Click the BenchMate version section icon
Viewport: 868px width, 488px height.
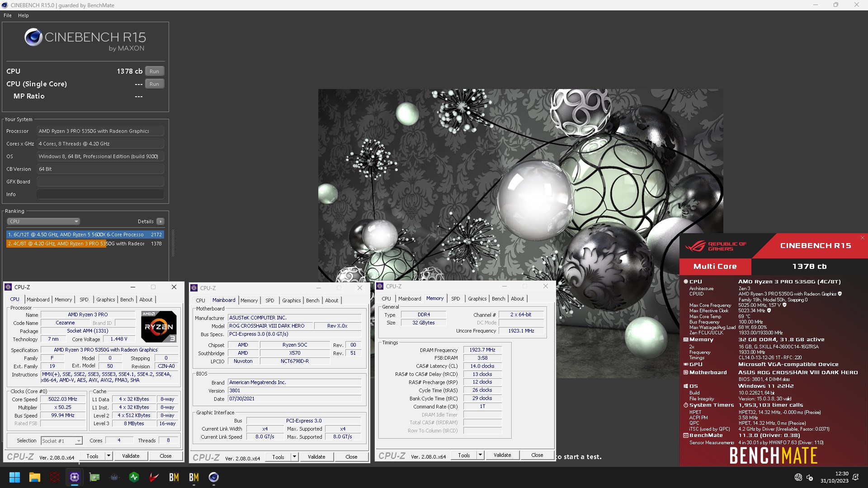click(685, 436)
